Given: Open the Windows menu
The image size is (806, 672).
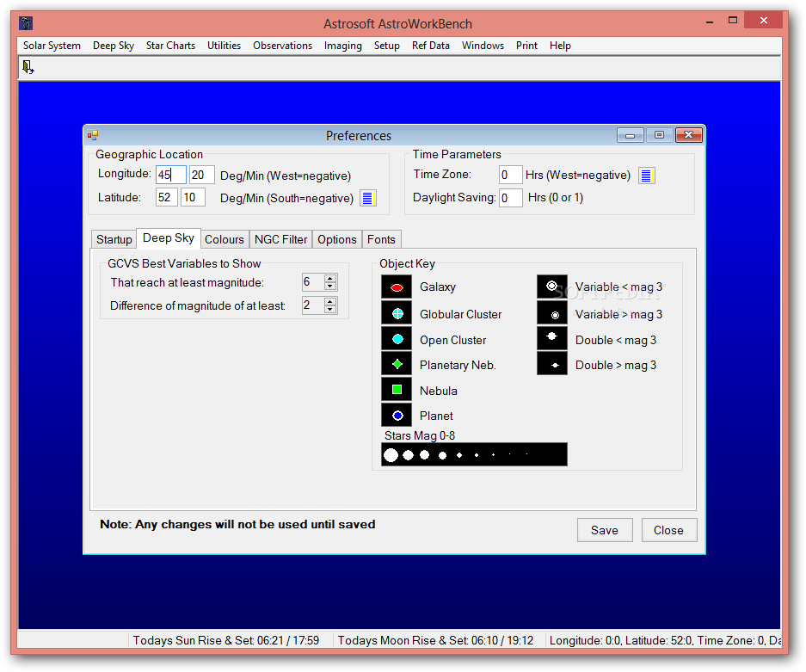Looking at the screenshot, I should [x=483, y=46].
